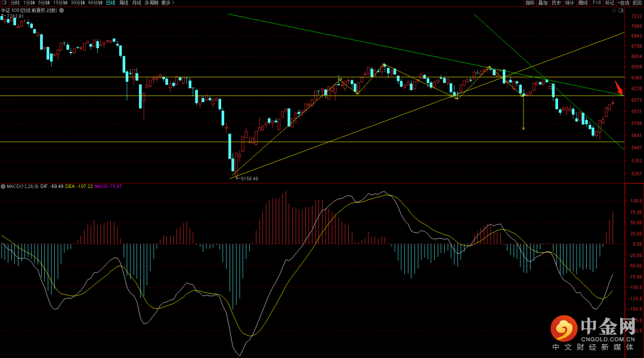Screen dimensions: 644x358
Task: Click the 5158.48 low price label
Action: coord(249,178)
